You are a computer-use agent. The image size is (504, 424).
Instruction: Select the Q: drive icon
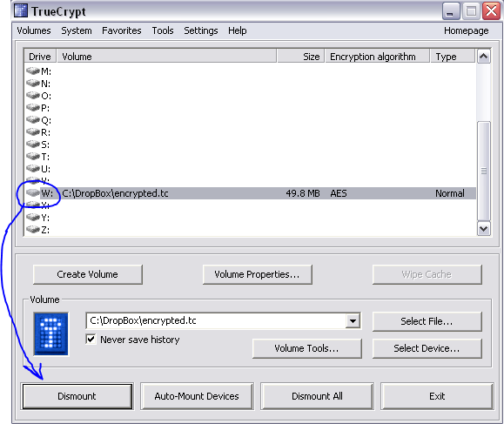(x=33, y=119)
